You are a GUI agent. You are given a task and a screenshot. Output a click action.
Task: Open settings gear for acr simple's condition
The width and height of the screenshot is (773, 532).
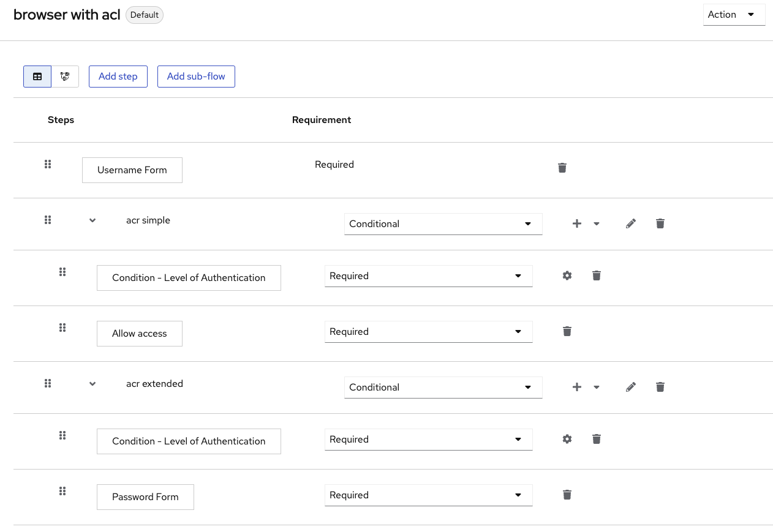click(567, 275)
